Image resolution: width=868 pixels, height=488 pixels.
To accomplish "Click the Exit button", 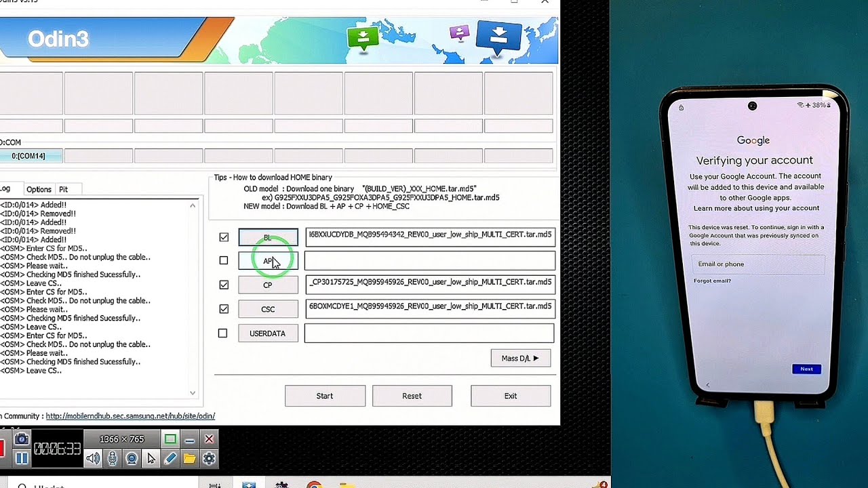I will pyautogui.click(x=511, y=396).
